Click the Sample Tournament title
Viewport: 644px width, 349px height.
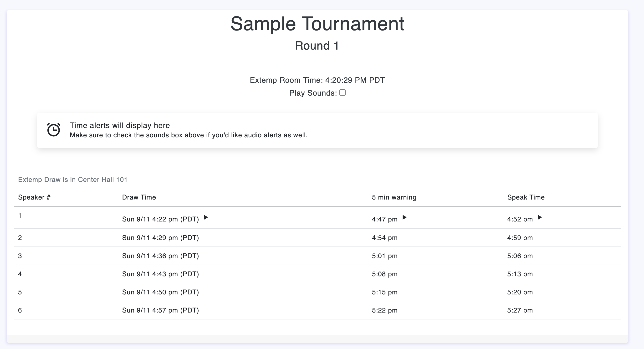click(x=317, y=24)
